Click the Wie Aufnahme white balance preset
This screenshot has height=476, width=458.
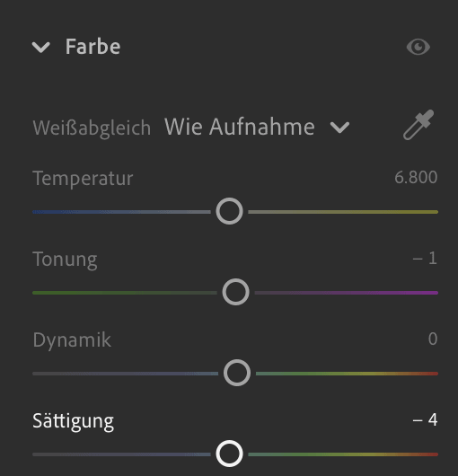pos(240,127)
